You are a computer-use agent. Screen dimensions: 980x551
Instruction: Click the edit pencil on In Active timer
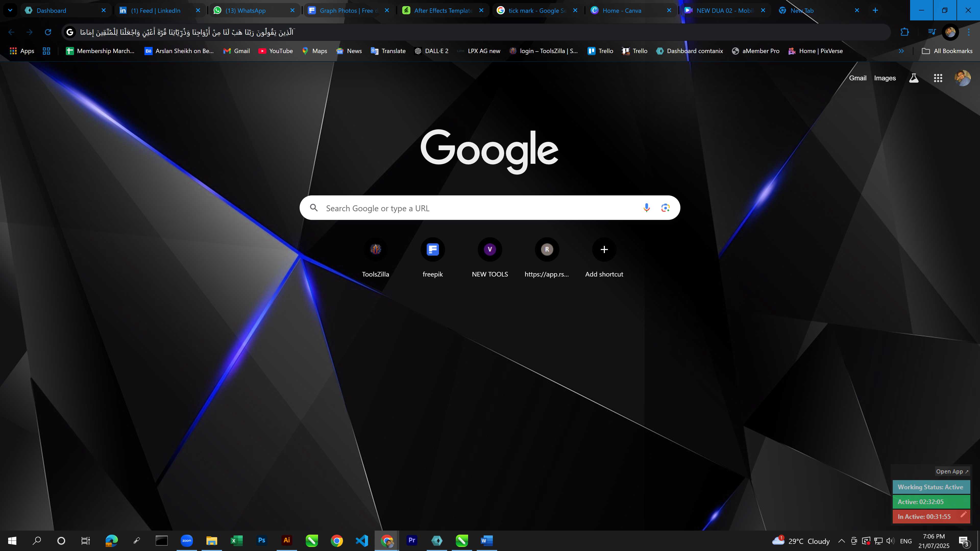963,515
